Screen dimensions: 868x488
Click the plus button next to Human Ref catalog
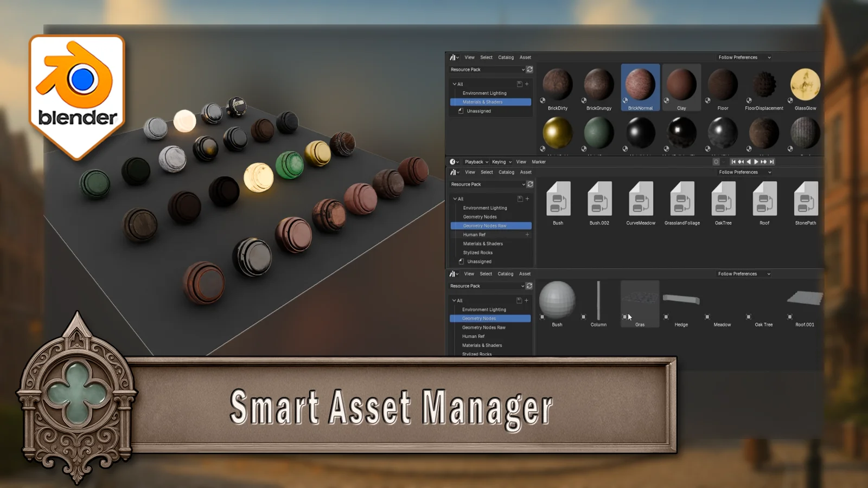point(526,234)
